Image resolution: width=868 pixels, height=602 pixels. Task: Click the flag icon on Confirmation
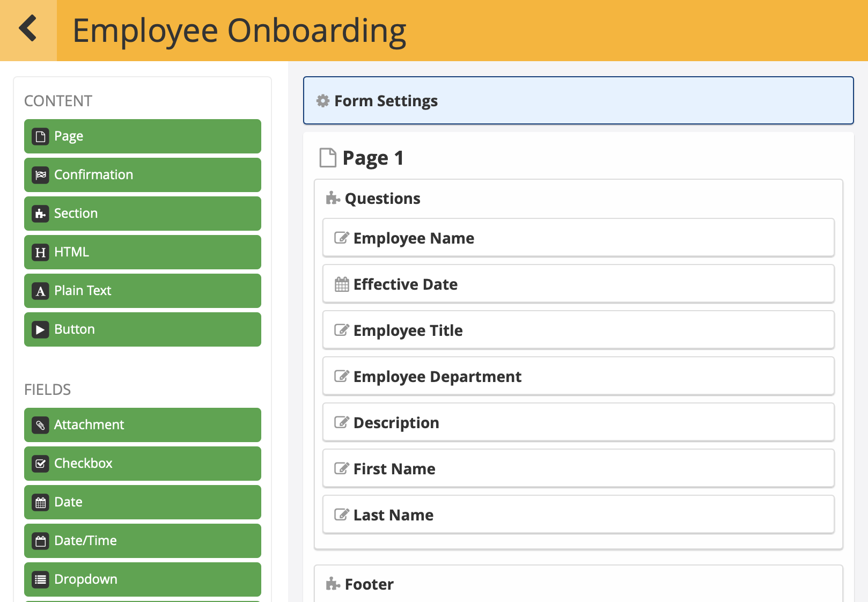[41, 175]
